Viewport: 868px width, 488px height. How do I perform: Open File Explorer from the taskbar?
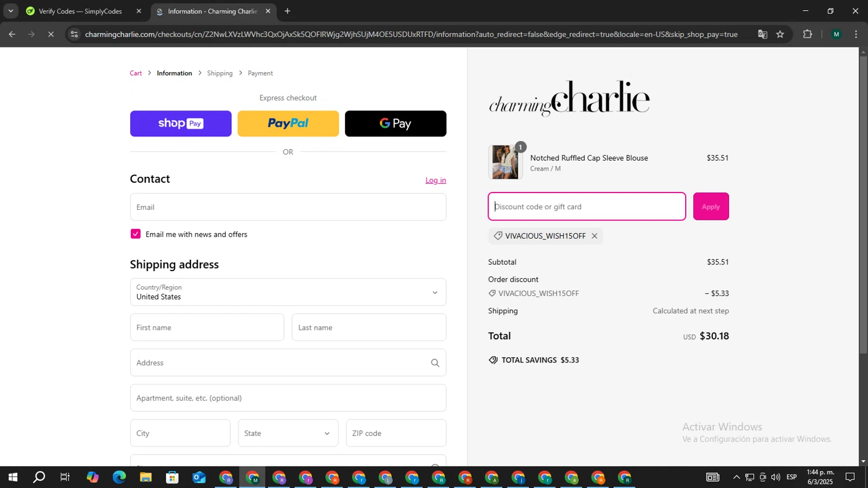click(146, 478)
